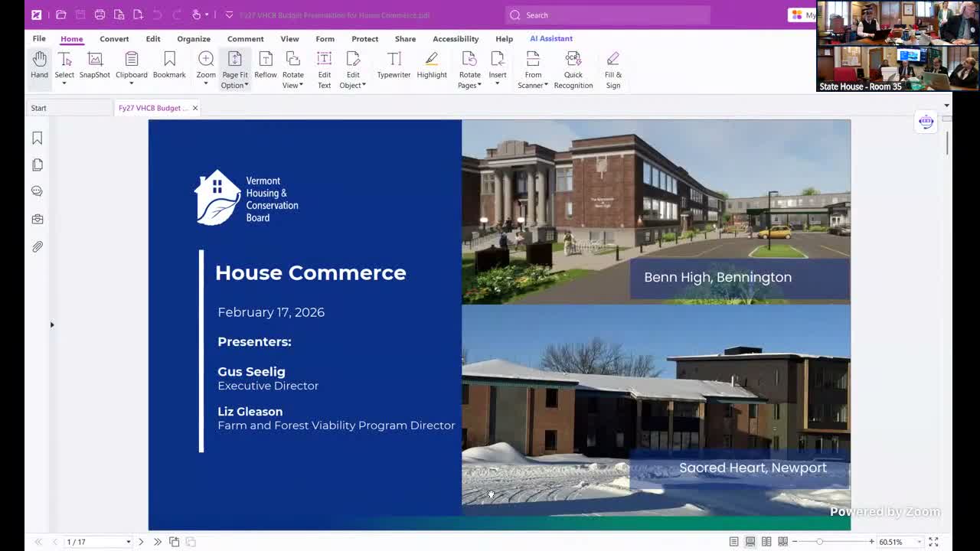The width and height of the screenshot is (980, 551).
Task: Open the zoom percentage dropdown
Action: click(920, 542)
